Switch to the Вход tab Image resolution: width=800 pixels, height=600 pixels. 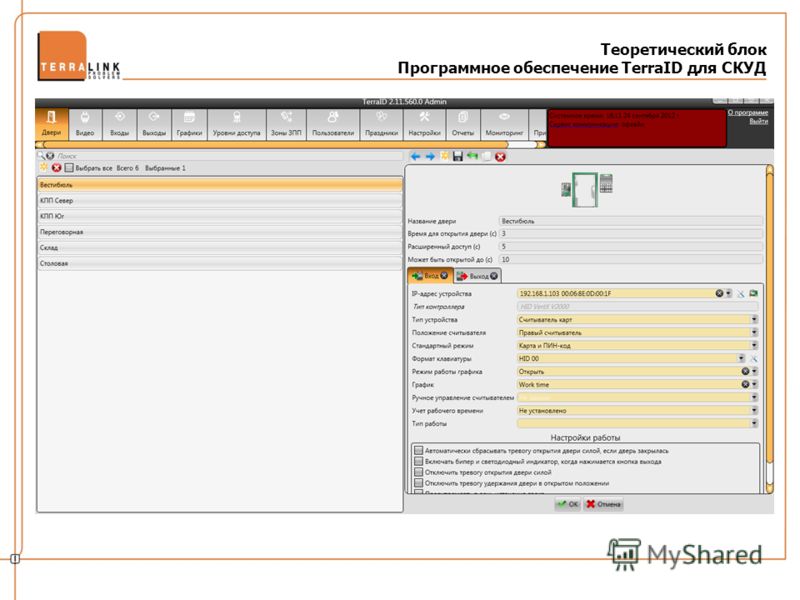point(430,276)
